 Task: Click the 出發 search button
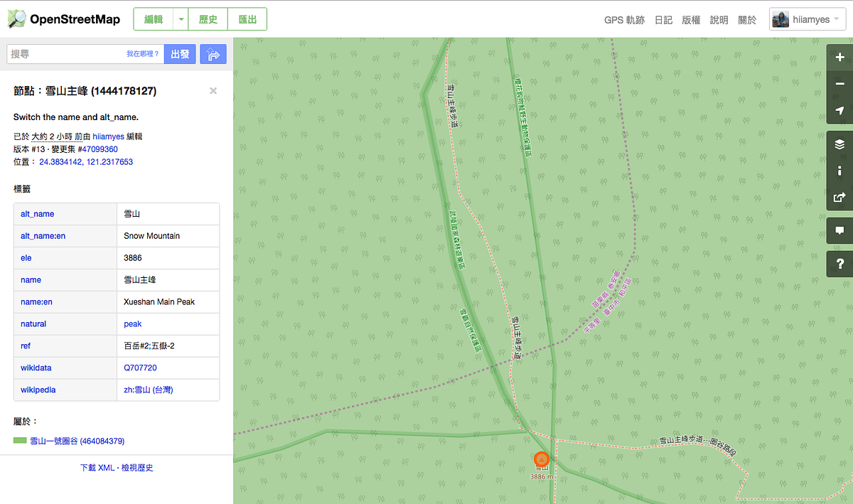point(180,54)
